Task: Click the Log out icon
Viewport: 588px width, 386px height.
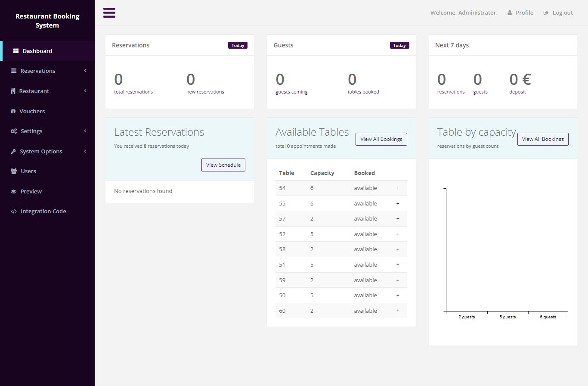Action: (546, 12)
